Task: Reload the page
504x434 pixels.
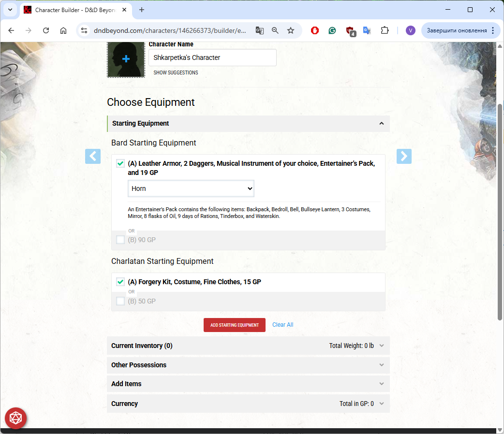Action: point(46,30)
